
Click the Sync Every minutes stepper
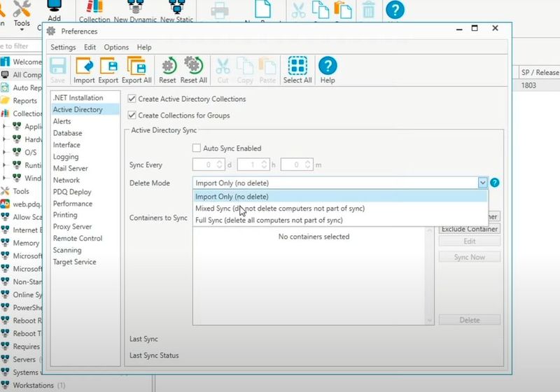point(308,164)
